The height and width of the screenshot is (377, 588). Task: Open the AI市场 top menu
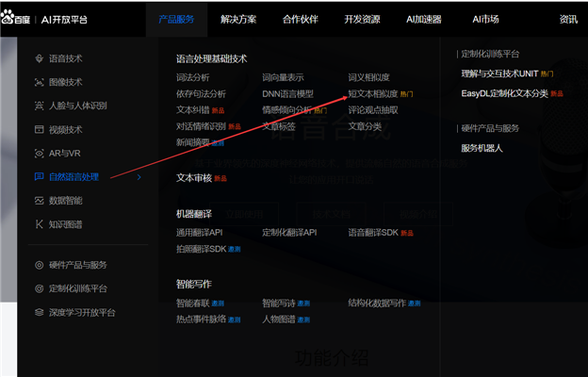click(x=485, y=19)
